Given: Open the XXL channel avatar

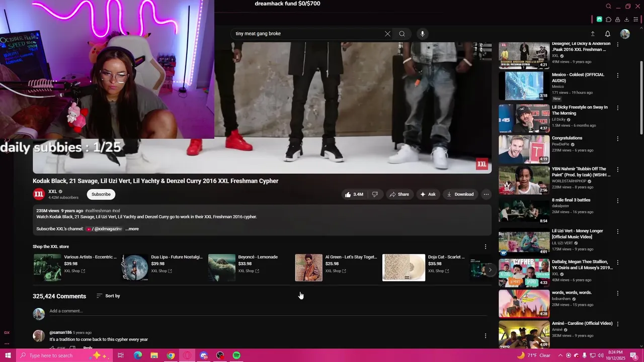Looking at the screenshot, I should pyautogui.click(x=39, y=194).
